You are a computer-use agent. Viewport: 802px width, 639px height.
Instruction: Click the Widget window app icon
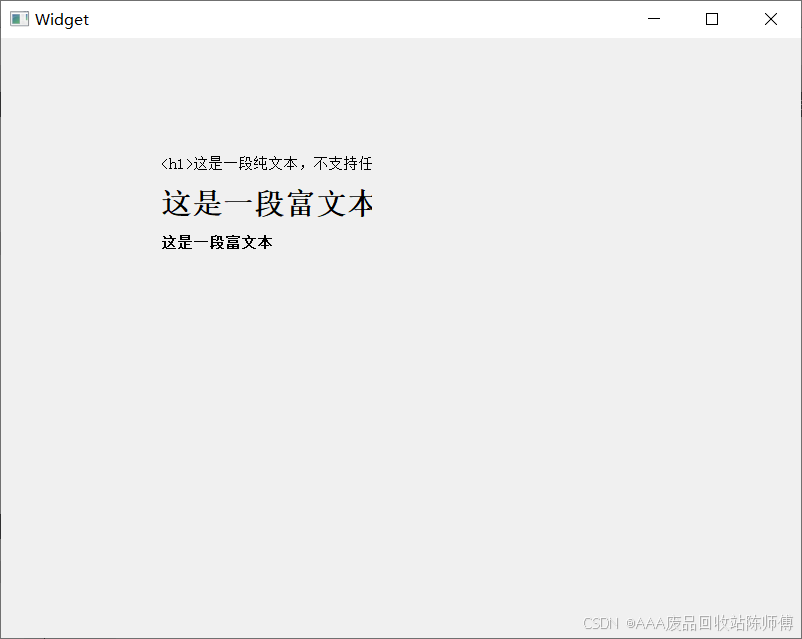(x=19, y=19)
